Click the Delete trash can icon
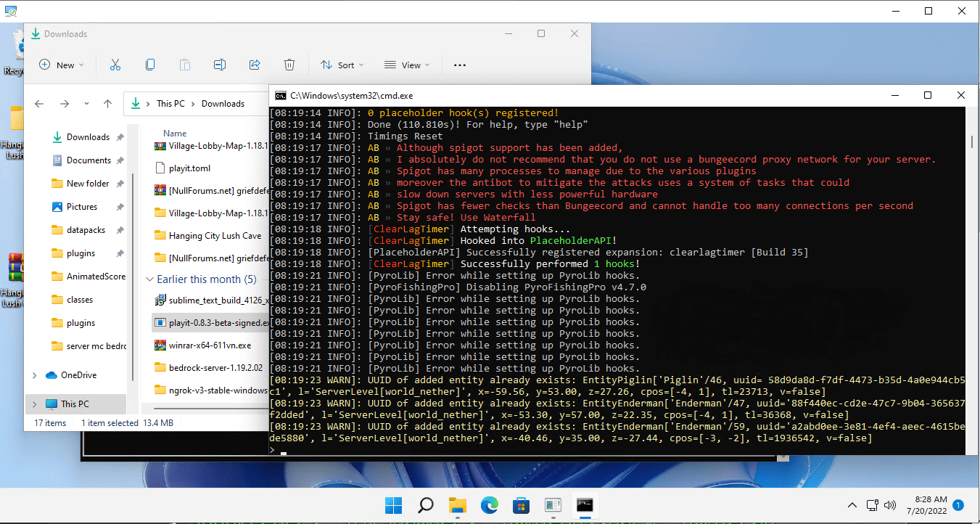Screen dimensions: 980x524 tap(289, 65)
